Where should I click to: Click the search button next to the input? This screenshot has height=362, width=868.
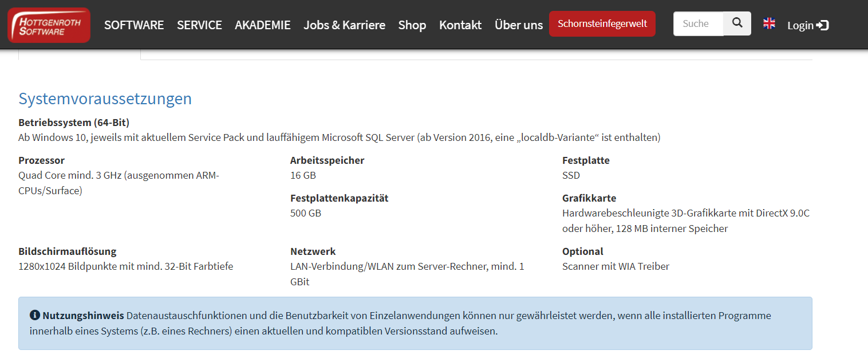tap(737, 23)
